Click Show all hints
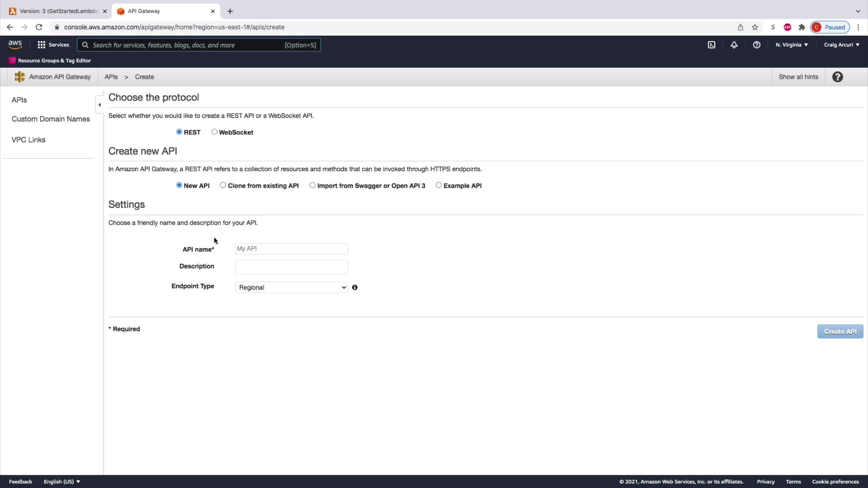The height and width of the screenshot is (488, 868). click(798, 77)
